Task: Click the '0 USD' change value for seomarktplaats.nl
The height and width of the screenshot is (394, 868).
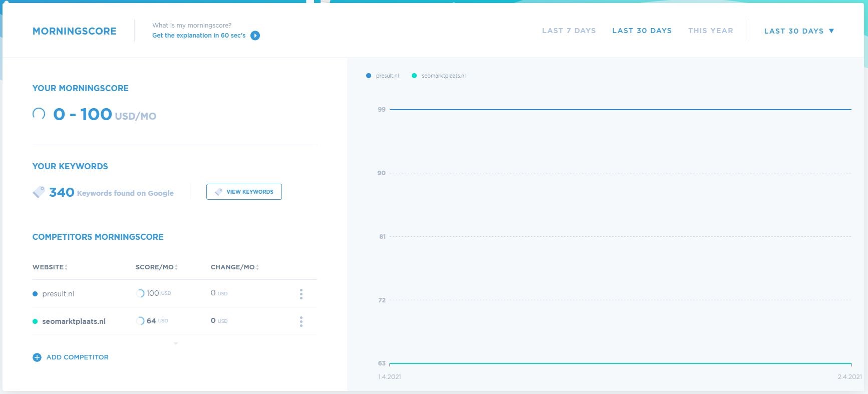Action: click(219, 321)
